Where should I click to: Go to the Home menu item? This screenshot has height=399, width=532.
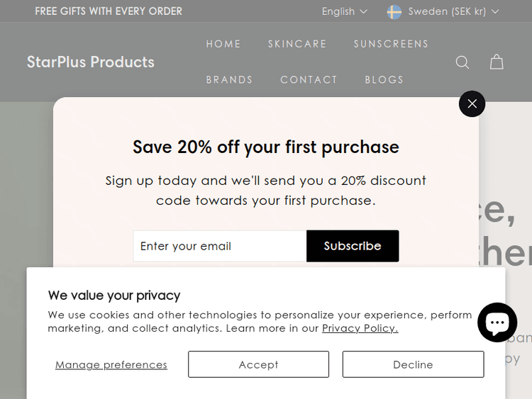click(x=223, y=44)
